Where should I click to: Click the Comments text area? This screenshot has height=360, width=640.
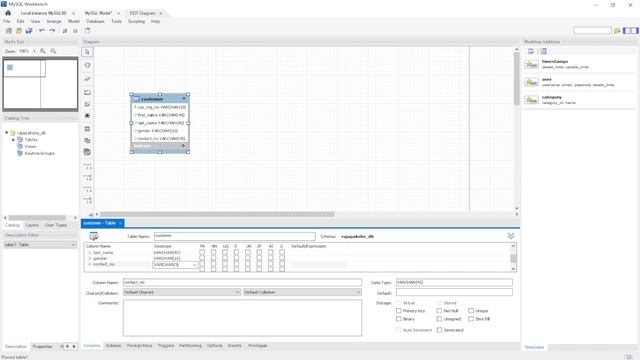point(242,318)
